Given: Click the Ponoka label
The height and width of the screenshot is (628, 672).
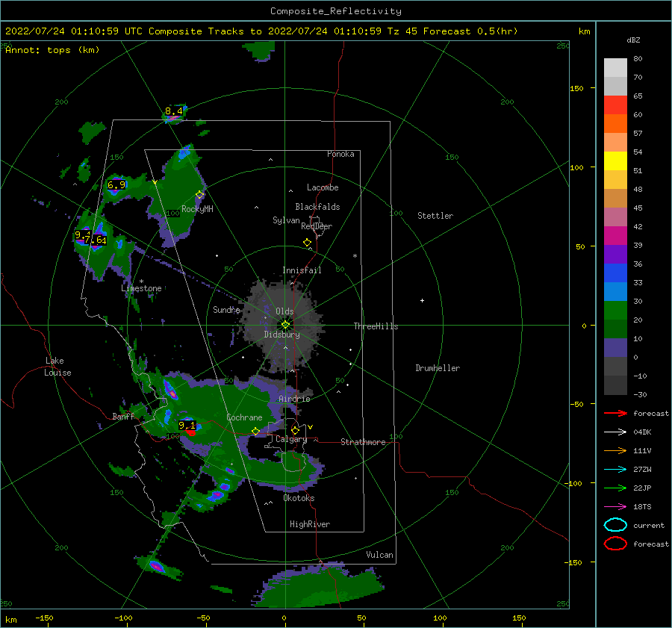Looking at the screenshot, I should point(340,154).
